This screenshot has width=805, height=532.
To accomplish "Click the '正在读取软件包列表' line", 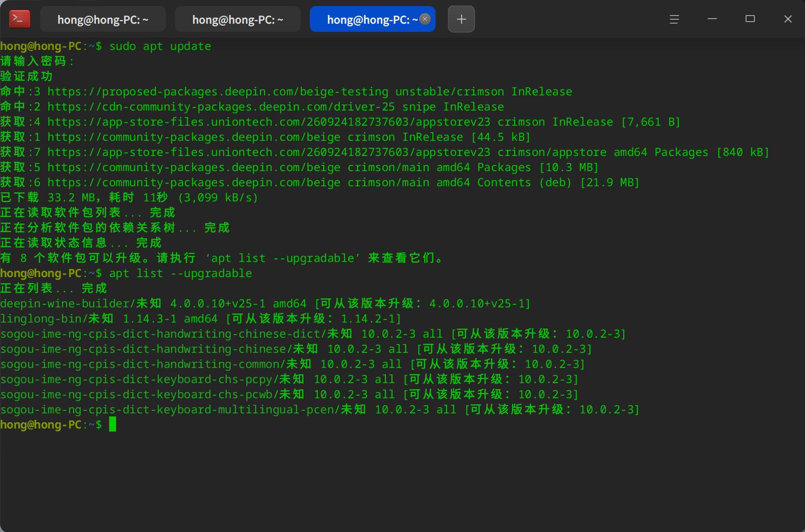I will [88, 212].
